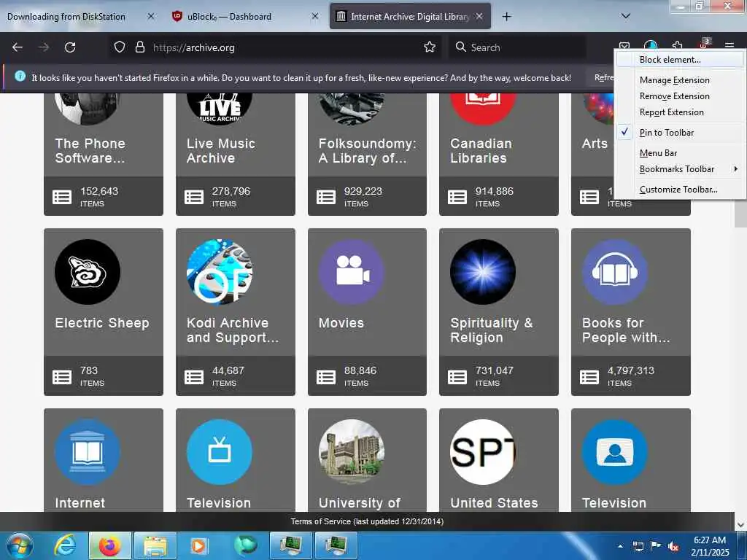Image resolution: width=747 pixels, height=560 pixels.
Task: Click the 4,797,313 items count
Action: [x=631, y=370]
